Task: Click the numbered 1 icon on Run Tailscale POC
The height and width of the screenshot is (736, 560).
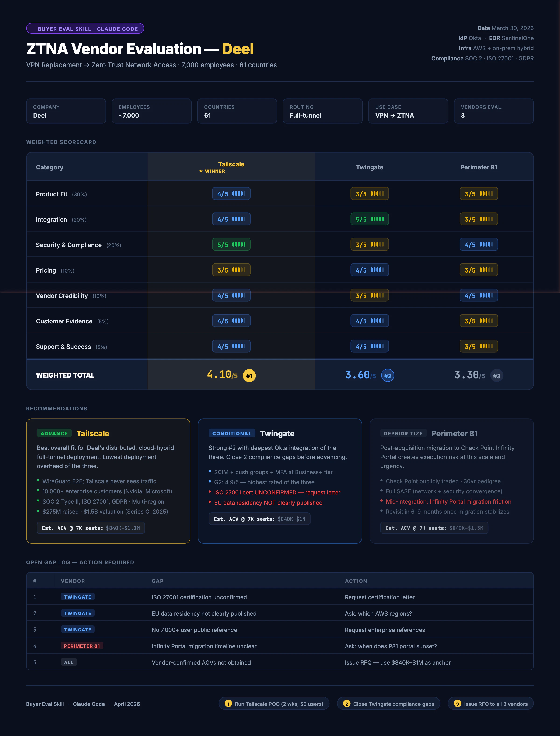Action: (228, 704)
